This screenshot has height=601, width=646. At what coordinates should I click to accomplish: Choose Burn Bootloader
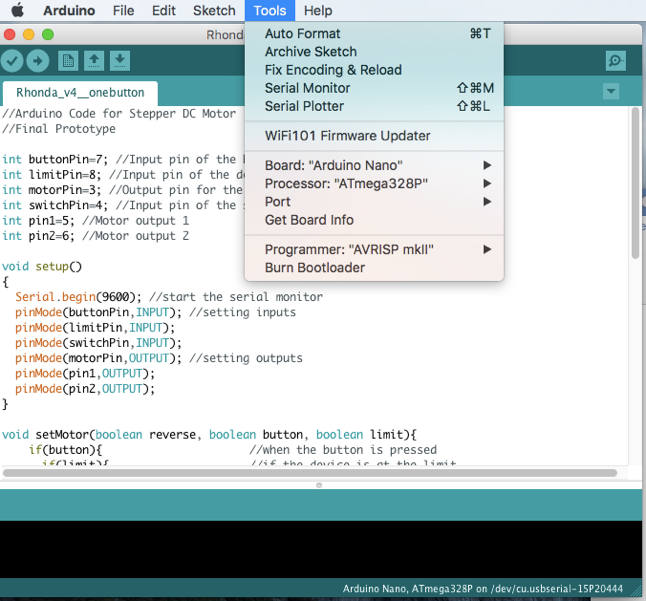coord(374,267)
